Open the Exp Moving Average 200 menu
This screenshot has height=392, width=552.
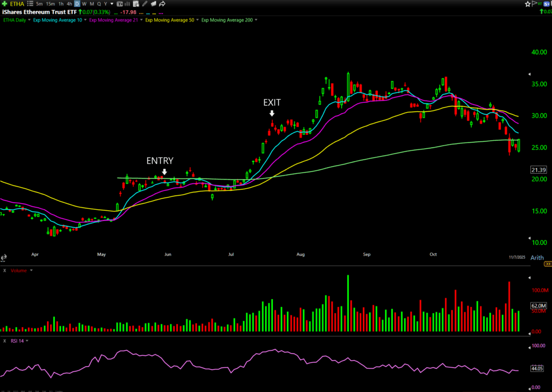pyautogui.click(x=256, y=20)
